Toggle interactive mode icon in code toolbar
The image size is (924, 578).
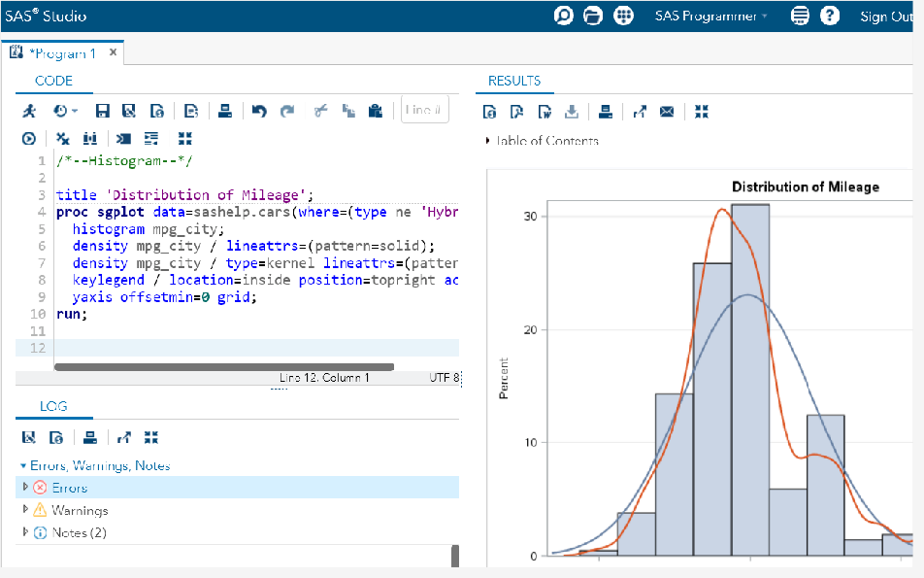pyautogui.click(x=29, y=139)
